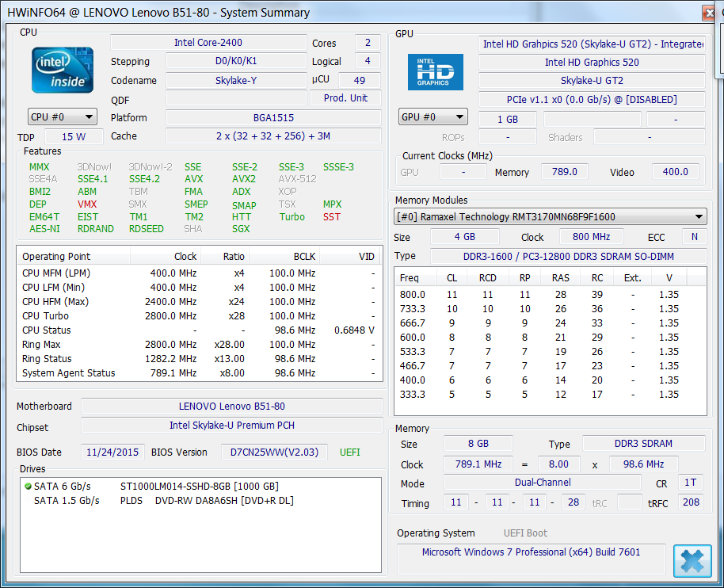Click the BGA1515 platform value
724x588 pixels.
click(273, 118)
